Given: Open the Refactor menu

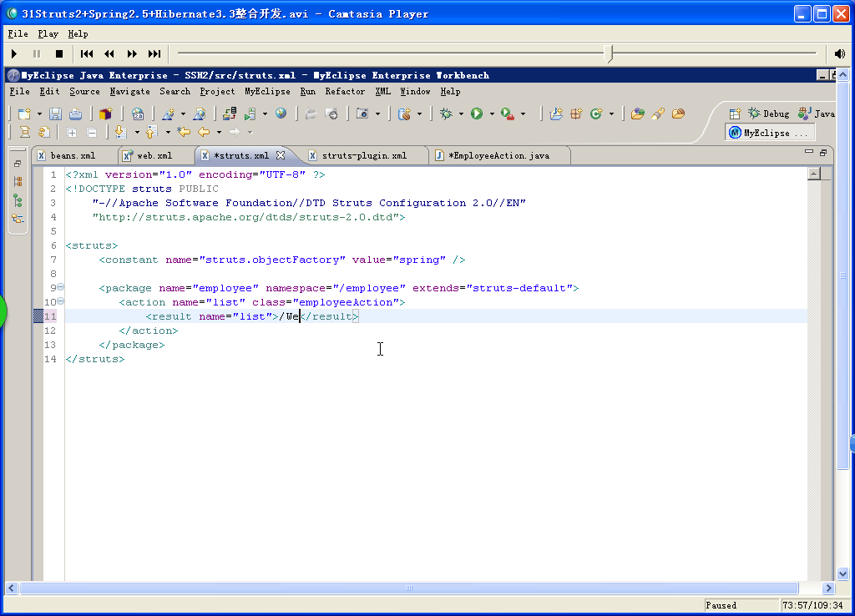Looking at the screenshot, I should point(345,91).
